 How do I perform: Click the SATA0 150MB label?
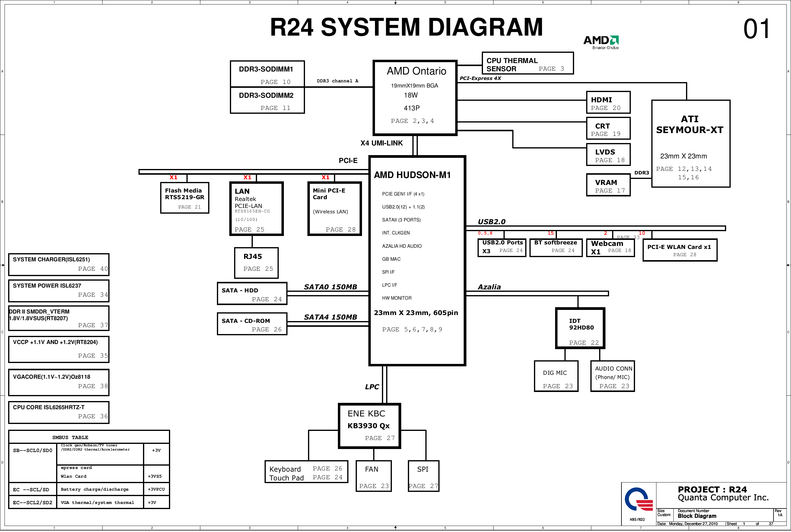pyautogui.click(x=330, y=287)
